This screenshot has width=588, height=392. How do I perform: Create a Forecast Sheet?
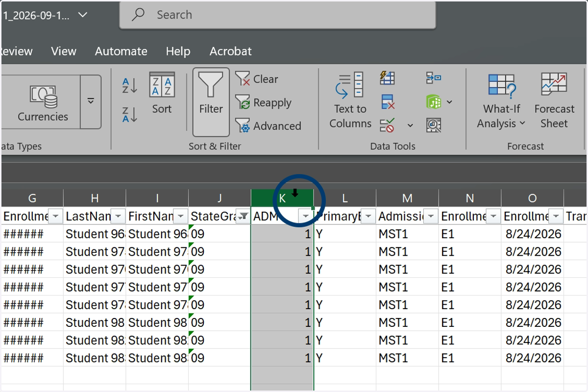coord(554,101)
